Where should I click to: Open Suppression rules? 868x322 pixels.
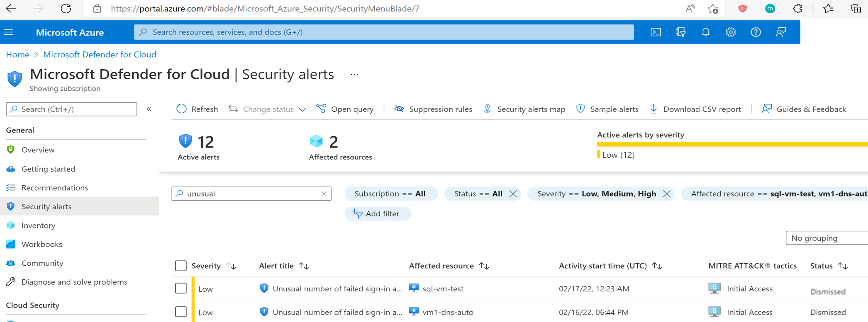click(433, 109)
